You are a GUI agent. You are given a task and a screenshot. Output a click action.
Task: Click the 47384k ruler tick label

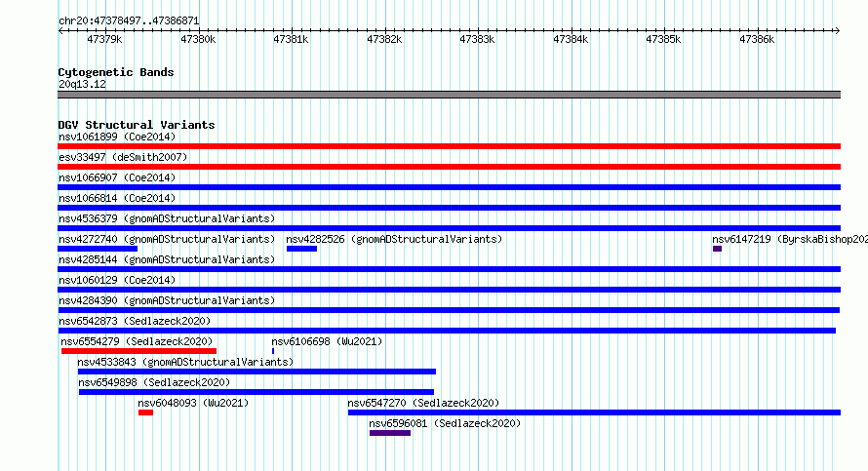click(571, 40)
